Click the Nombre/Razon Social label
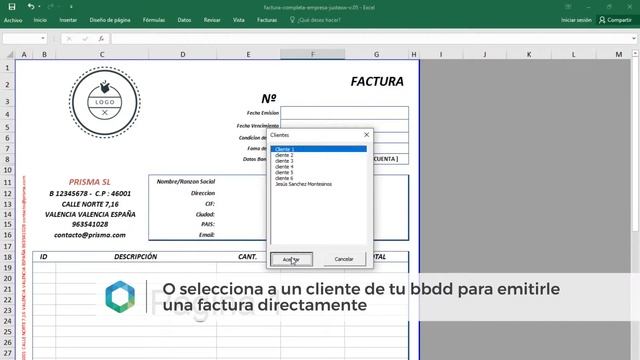The width and height of the screenshot is (640, 360). pyautogui.click(x=186, y=181)
